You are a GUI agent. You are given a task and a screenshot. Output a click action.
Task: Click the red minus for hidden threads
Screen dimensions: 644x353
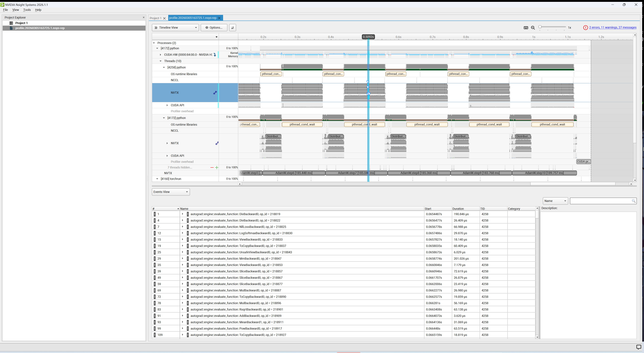[212, 167]
